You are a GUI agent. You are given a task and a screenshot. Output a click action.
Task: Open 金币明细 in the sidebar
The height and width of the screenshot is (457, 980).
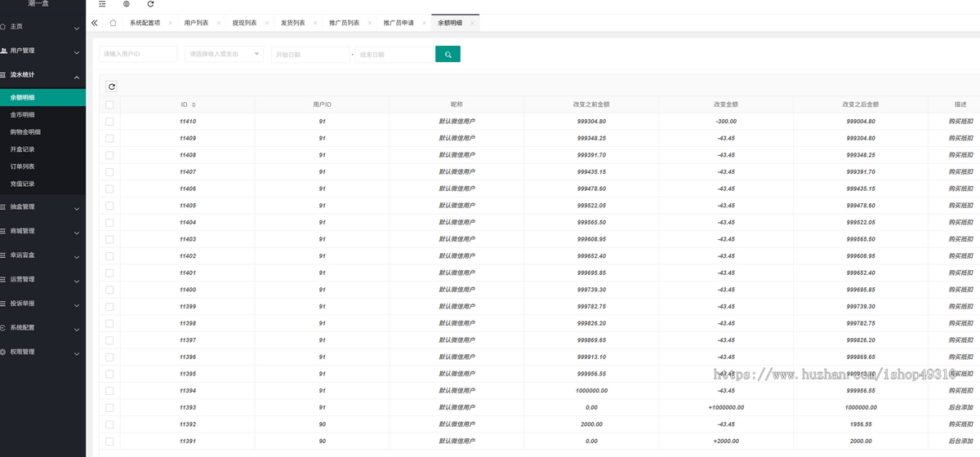tap(42, 115)
